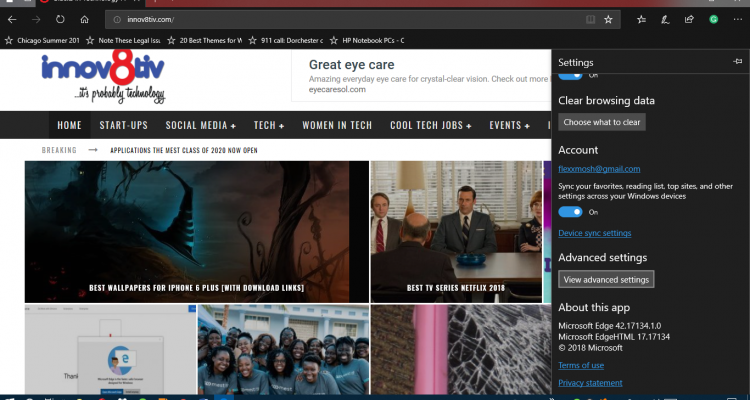Open reading view book icon
This screenshot has height=400, width=750.
point(591,20)
